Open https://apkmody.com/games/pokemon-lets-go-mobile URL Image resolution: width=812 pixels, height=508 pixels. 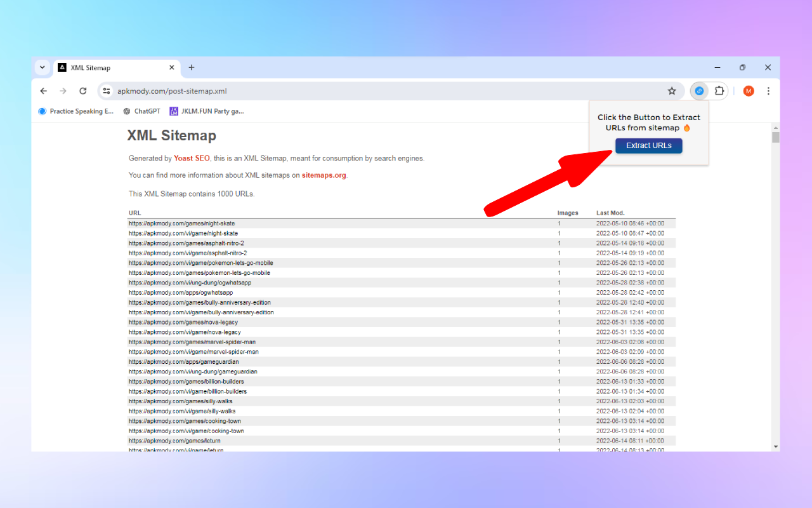(x=199, y=272)
